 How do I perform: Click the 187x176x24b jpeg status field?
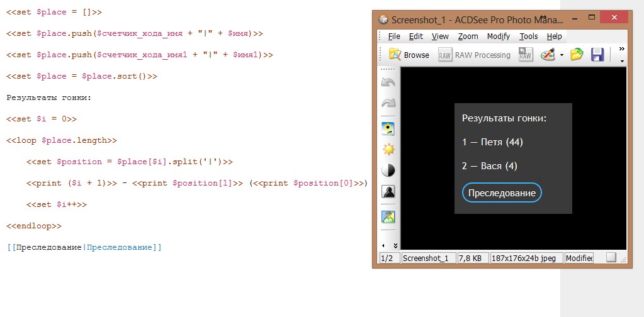point(526,258)
